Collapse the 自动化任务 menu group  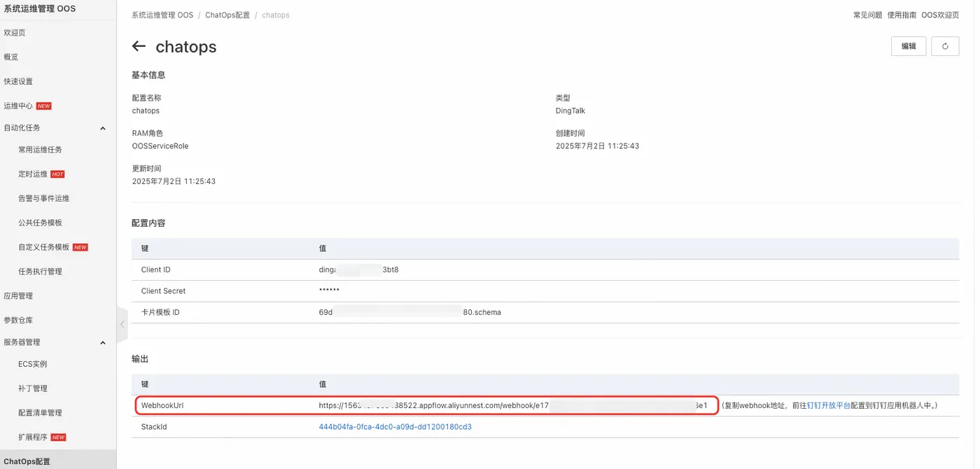tap(103, 128)
